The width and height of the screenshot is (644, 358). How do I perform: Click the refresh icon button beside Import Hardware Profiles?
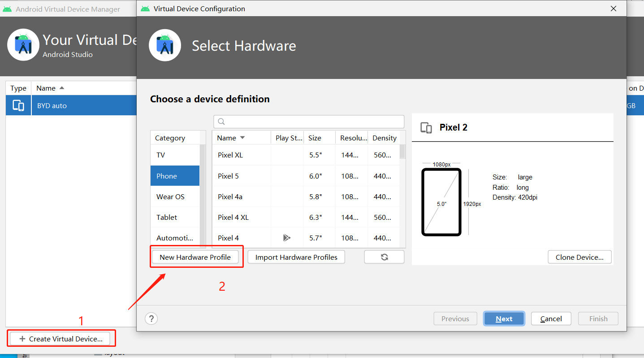coord(384,257)
